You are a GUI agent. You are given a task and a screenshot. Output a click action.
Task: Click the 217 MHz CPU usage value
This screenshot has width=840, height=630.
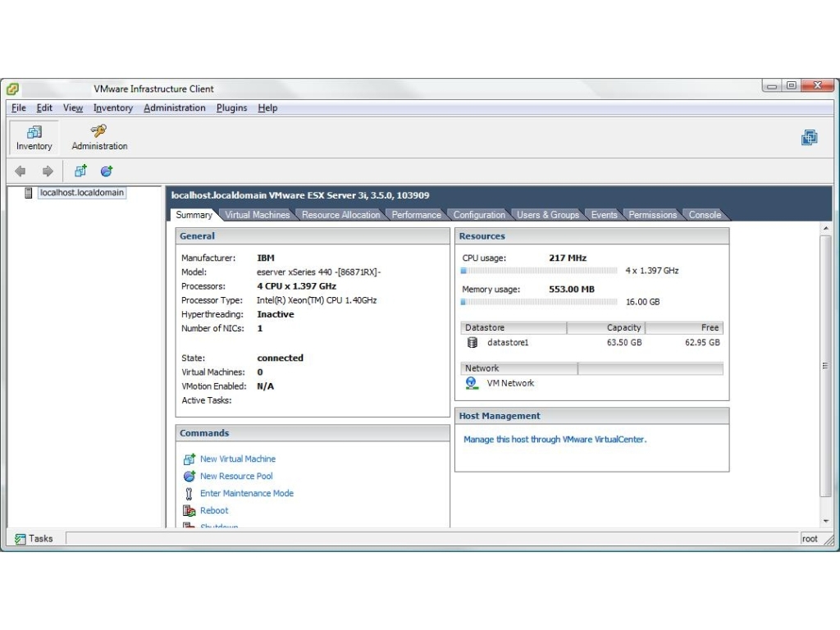tap(568, 258)
